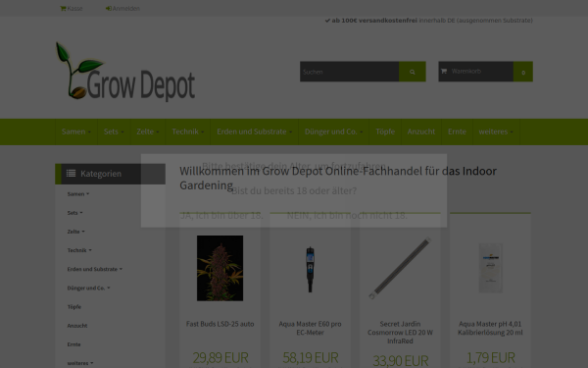Click the 33,90 EUR price

(401, 360)
